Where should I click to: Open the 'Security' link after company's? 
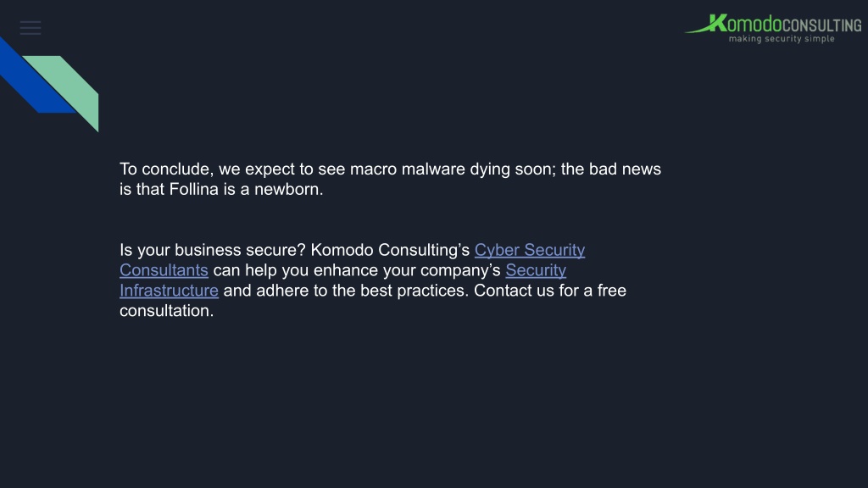pos(536,270)
